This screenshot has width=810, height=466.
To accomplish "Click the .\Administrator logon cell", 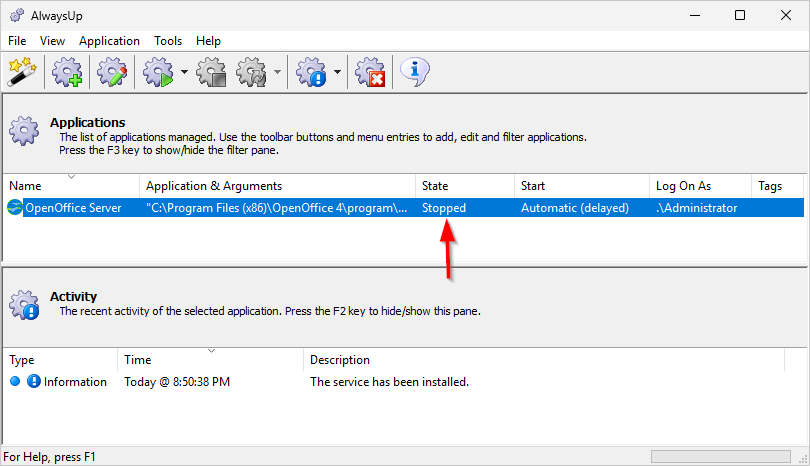I will pos(696,208).
